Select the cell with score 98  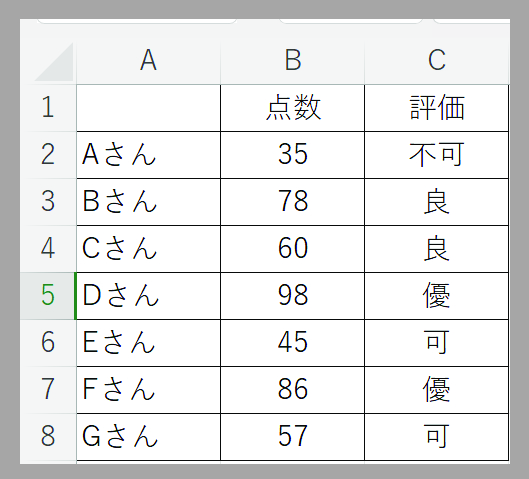(x=293, y=296)
